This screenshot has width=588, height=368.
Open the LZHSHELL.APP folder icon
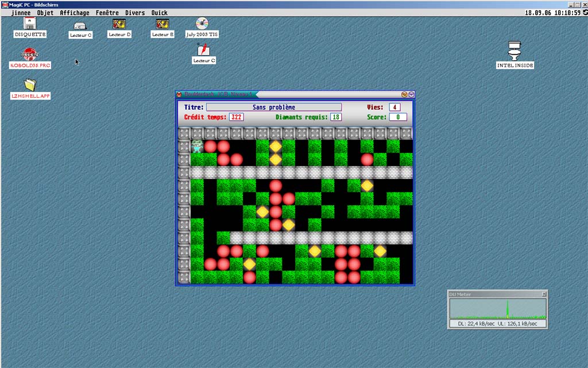click(x=30, y=85)
